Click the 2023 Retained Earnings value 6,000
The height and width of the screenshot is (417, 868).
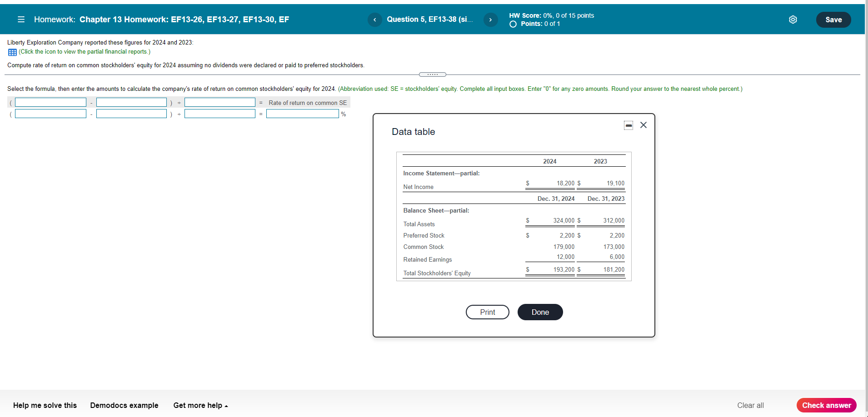tap(617, 257)
